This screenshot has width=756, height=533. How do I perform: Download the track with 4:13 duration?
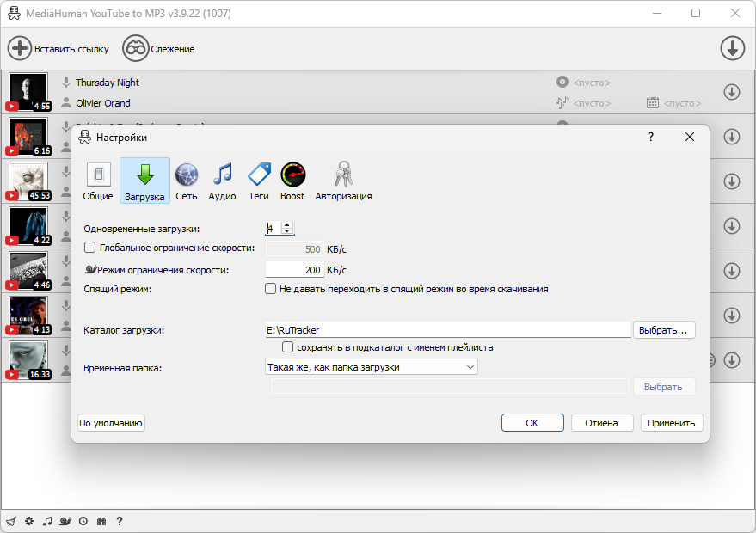click(x=731, y=316)
